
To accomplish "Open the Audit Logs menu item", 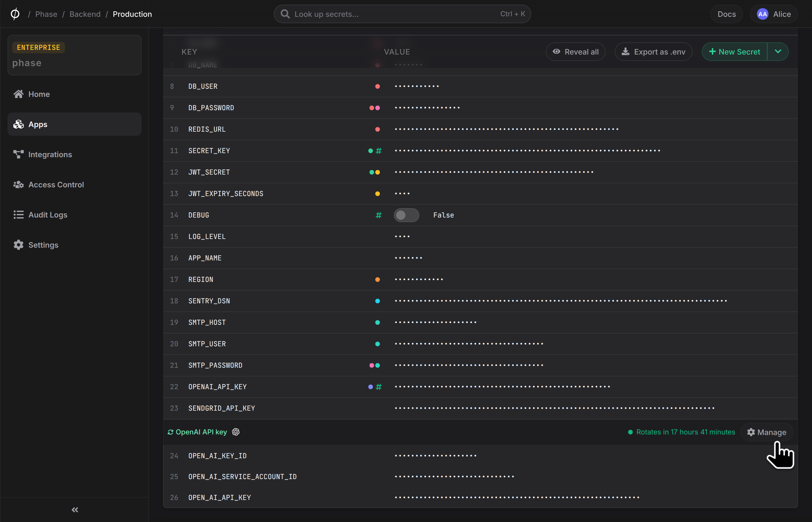I will [x=74, y=215].
